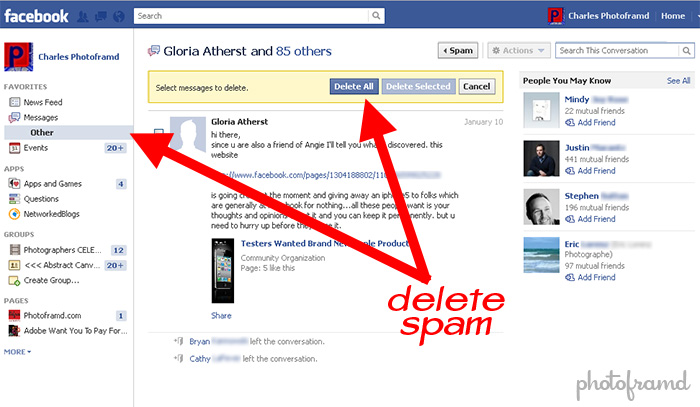
Task: Select Other under Messages
Action: [42, 133]
